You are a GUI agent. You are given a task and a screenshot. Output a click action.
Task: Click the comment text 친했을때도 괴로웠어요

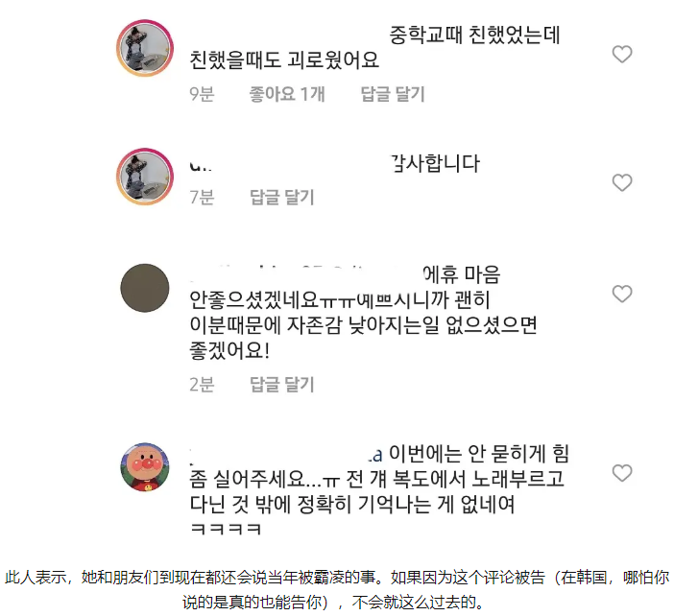[x=284, y=59]
